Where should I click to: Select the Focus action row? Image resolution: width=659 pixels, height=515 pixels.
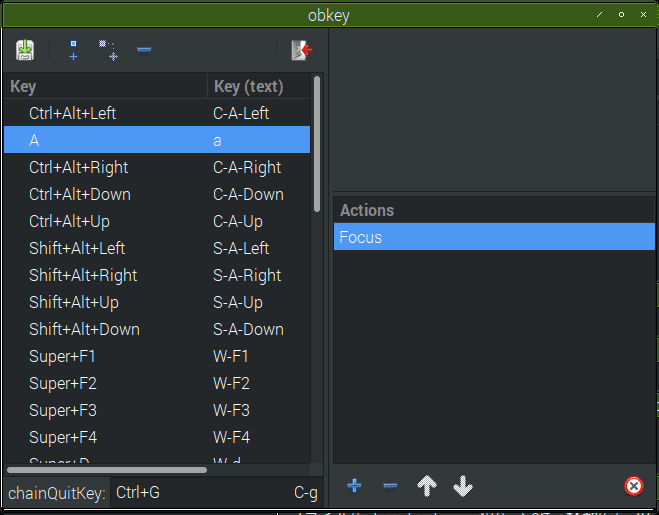coord(494,237)
